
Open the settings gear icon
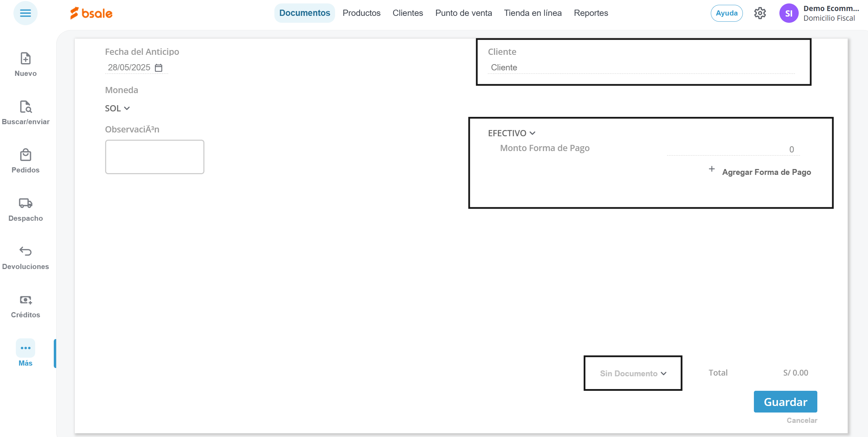tap(760, 13)
